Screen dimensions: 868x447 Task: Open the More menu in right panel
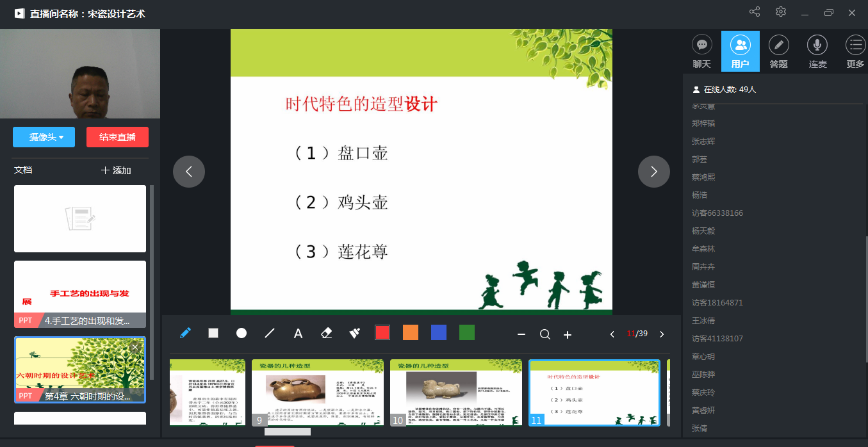pos(855,51)
